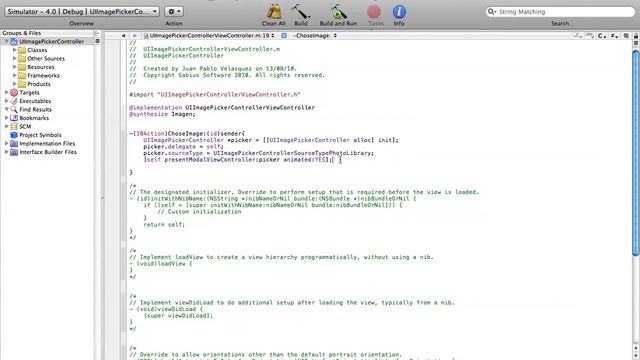Image resolution: width=640 pixels, height=360 pixels.
Task: Click the blue square icon beside the file popup
Action: 284,36
